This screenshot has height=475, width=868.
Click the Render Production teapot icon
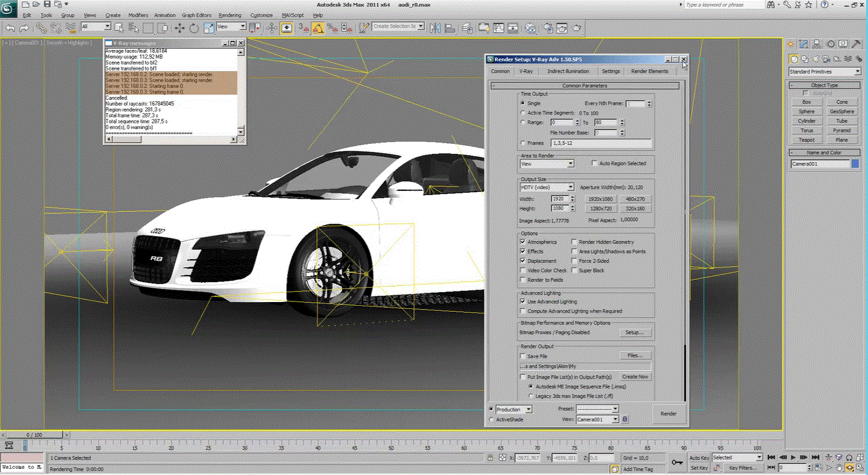[x=577, y=28]
